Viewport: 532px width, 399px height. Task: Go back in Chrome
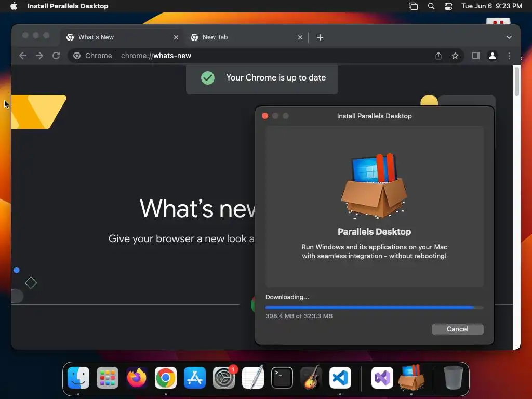click(x=23, y=56)
